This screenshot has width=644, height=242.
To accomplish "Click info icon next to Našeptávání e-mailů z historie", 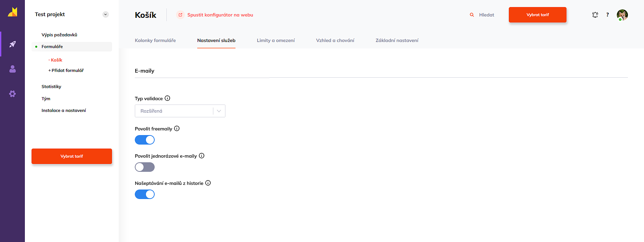I will (208, 183).
